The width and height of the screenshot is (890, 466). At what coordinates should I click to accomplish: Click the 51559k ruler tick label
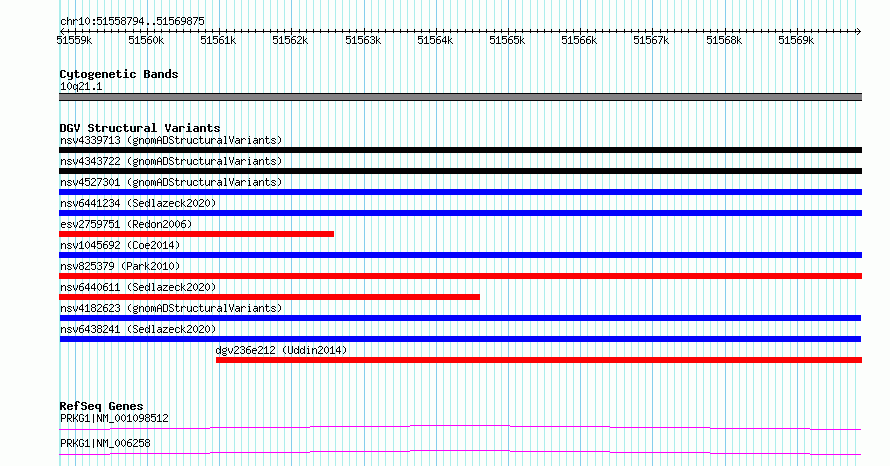coord(74,40)
